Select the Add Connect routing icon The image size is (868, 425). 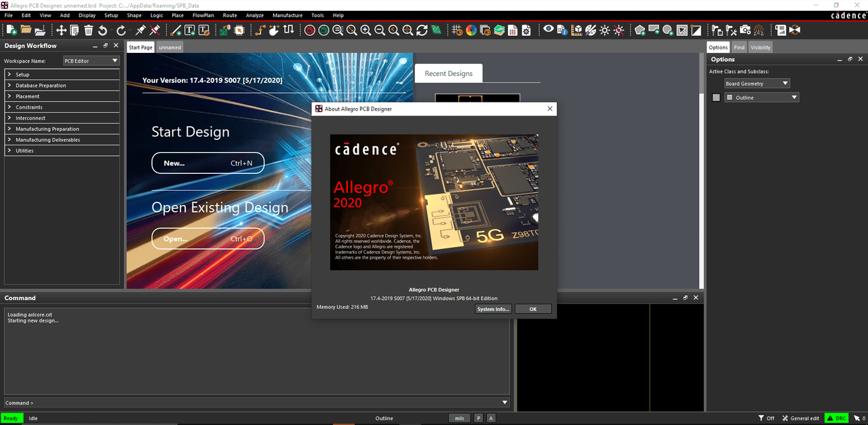pos(260,30)
